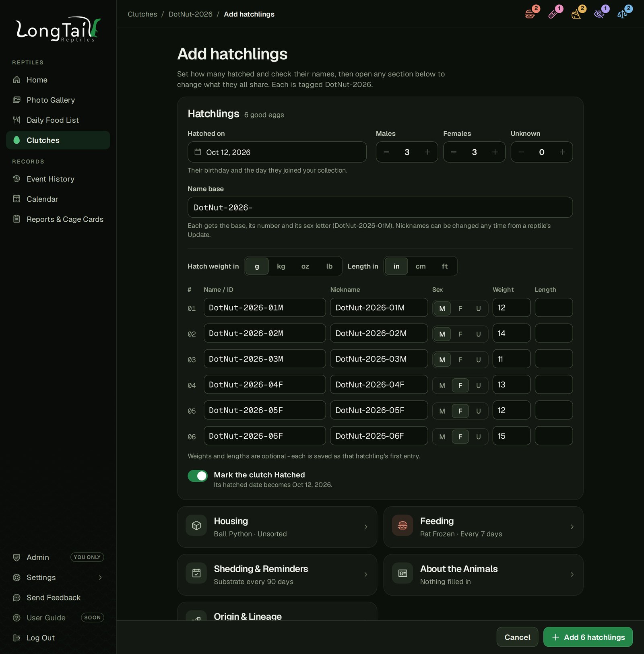
Task: Click the calendar icon in Hatched on field
Action: [x=198, y=152]
